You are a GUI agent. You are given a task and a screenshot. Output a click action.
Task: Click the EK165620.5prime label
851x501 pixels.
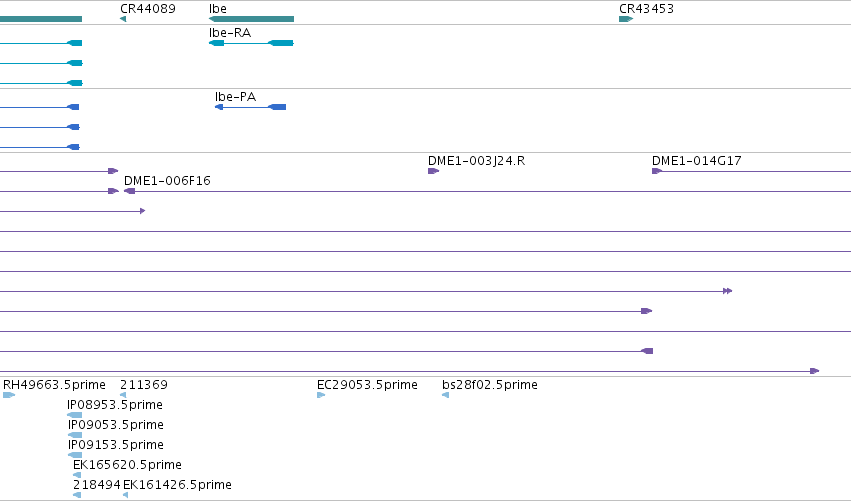tap(128, 465)
